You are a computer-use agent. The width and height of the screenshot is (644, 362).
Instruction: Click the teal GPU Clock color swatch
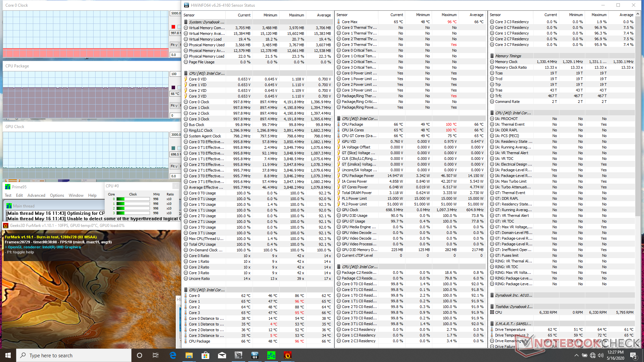(173, 148)
